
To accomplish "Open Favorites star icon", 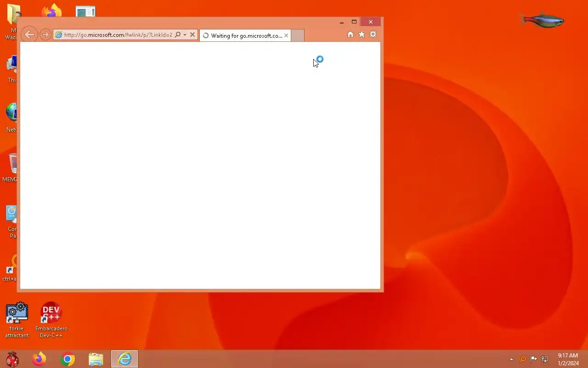I will coord(362,34).
